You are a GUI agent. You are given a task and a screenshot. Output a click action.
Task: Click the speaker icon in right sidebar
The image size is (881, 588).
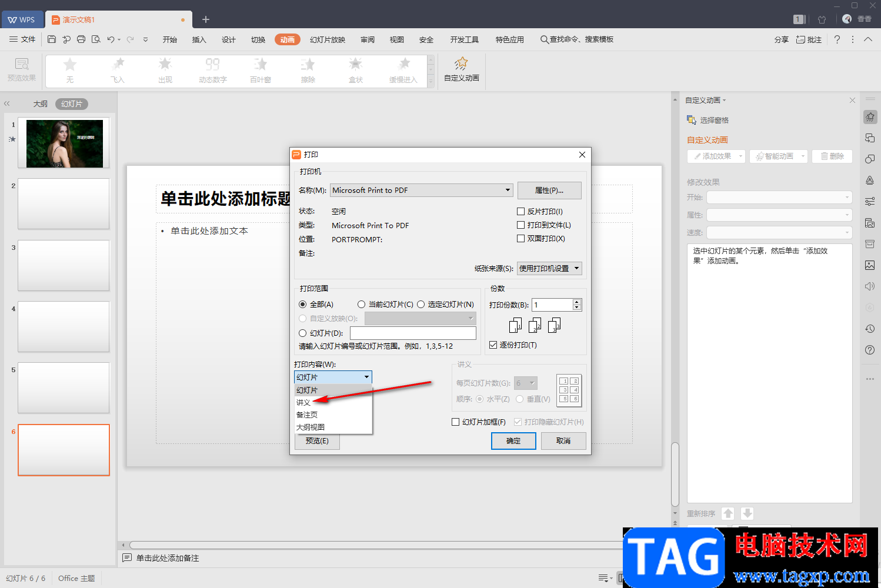click(x=870, y=286)
